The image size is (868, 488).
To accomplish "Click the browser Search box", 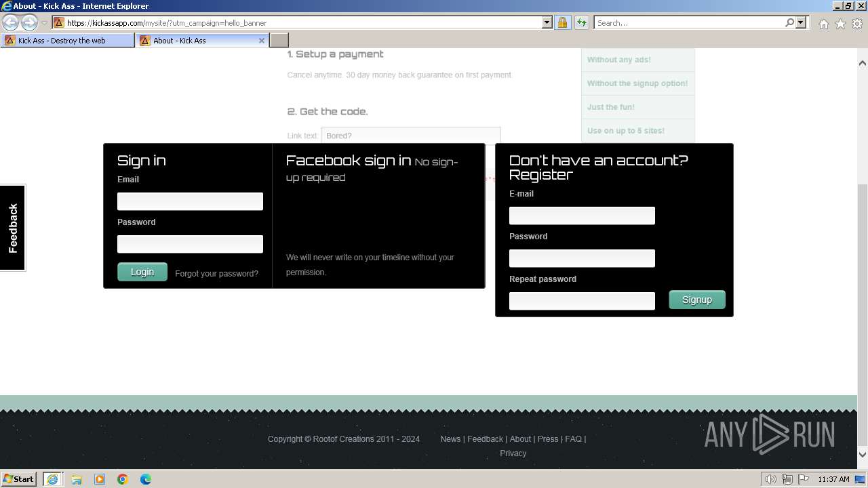I will point(689,22).
